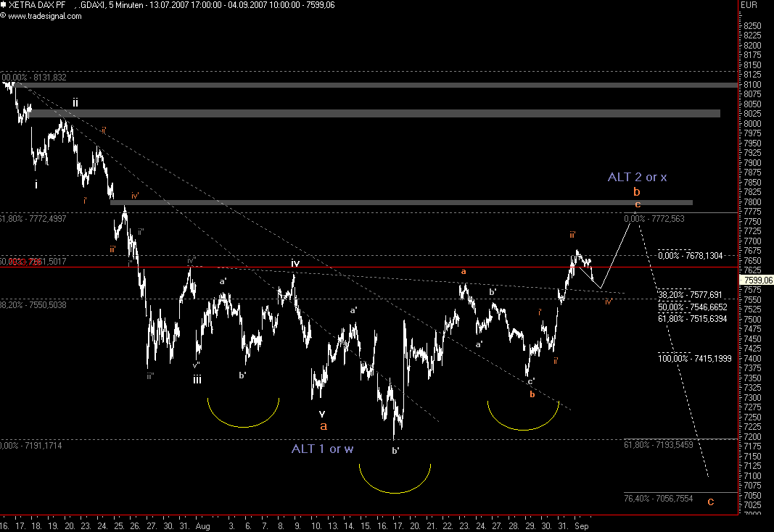Select the 38,20% - 7577,691 retracement label
Screen dimensions: 774x532
691,295
